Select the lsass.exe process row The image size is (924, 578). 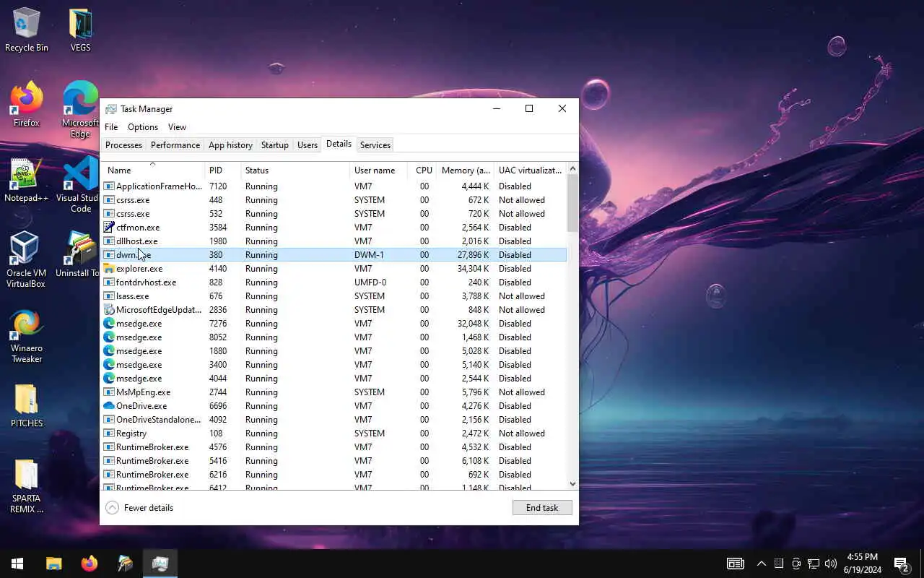pos(334,296)
